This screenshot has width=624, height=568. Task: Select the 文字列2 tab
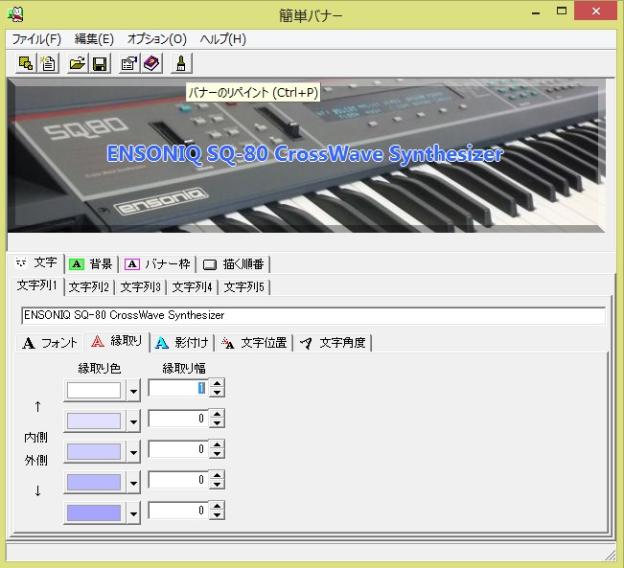coord(90,287)
